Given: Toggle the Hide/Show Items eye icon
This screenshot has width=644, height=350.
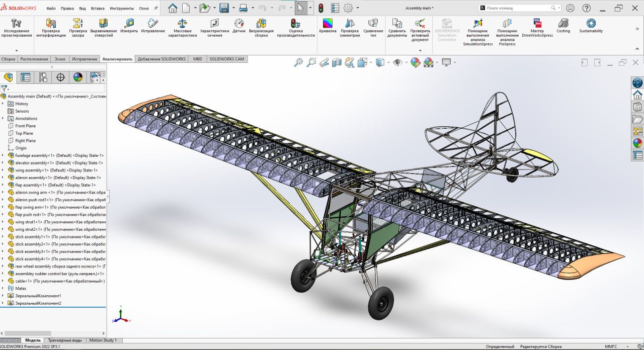Looking at the screenshot, I should 397,62.
